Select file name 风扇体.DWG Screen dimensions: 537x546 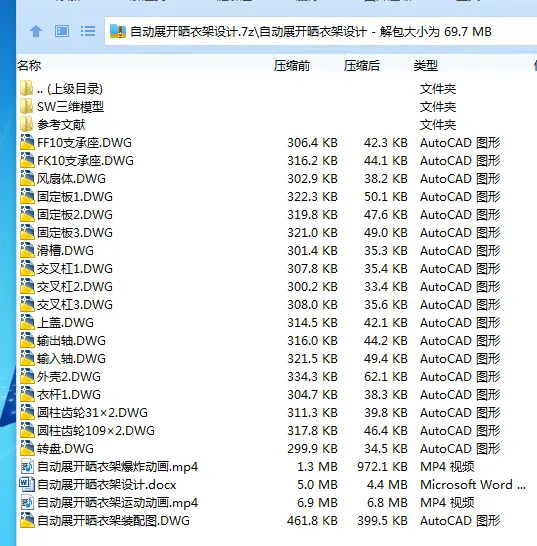pos(71,179)
